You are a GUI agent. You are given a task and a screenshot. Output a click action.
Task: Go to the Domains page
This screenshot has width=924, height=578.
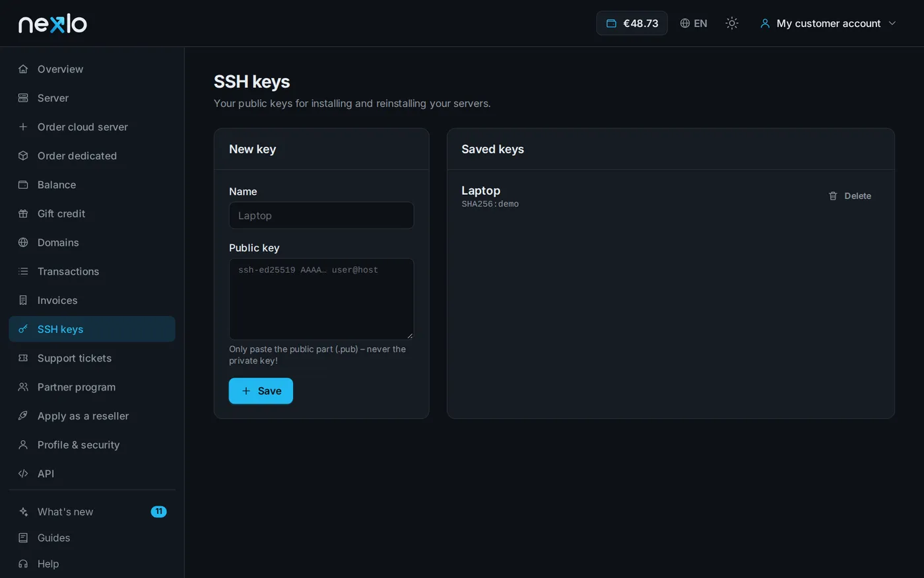coord(92,242)
